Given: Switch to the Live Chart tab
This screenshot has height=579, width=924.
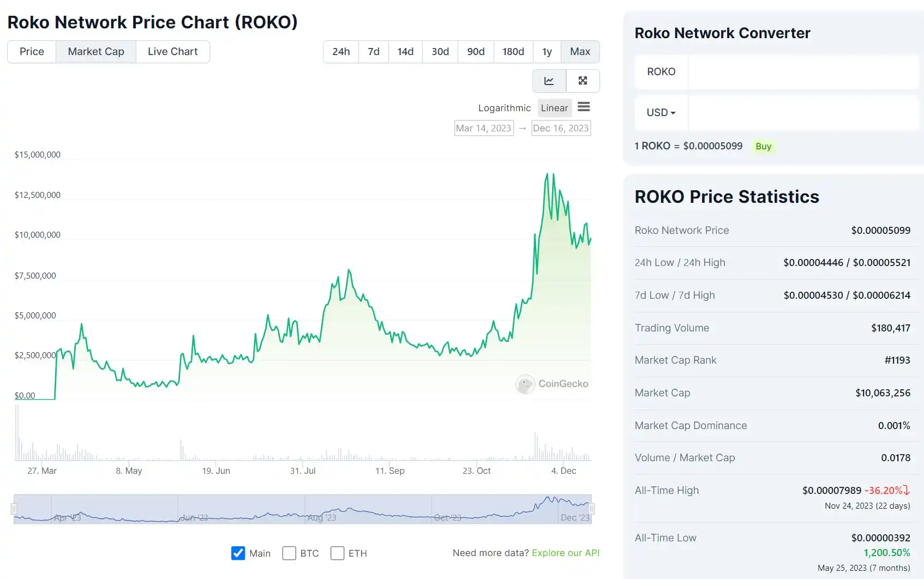Looking at the screenshot, I should pos(172,52).
